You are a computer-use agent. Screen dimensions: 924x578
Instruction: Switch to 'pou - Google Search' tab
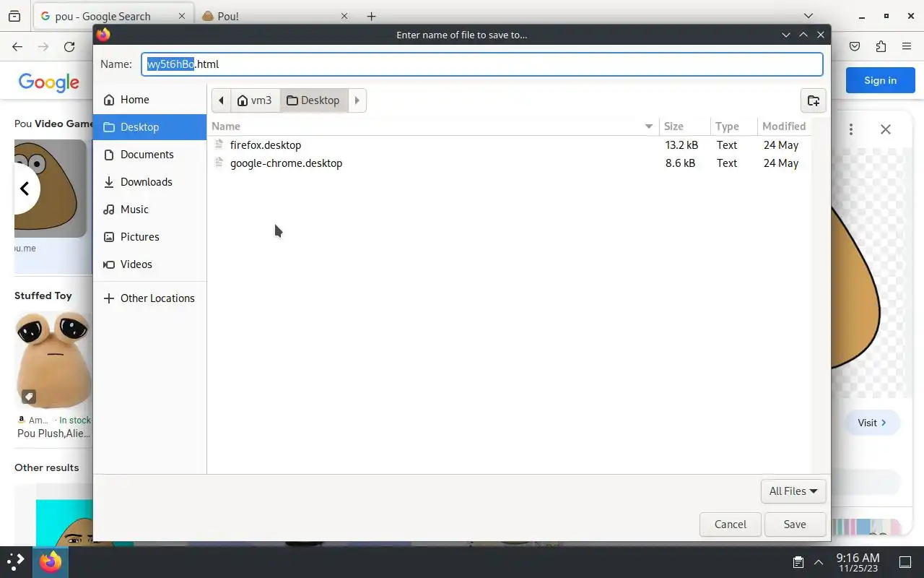click(112, 16)
